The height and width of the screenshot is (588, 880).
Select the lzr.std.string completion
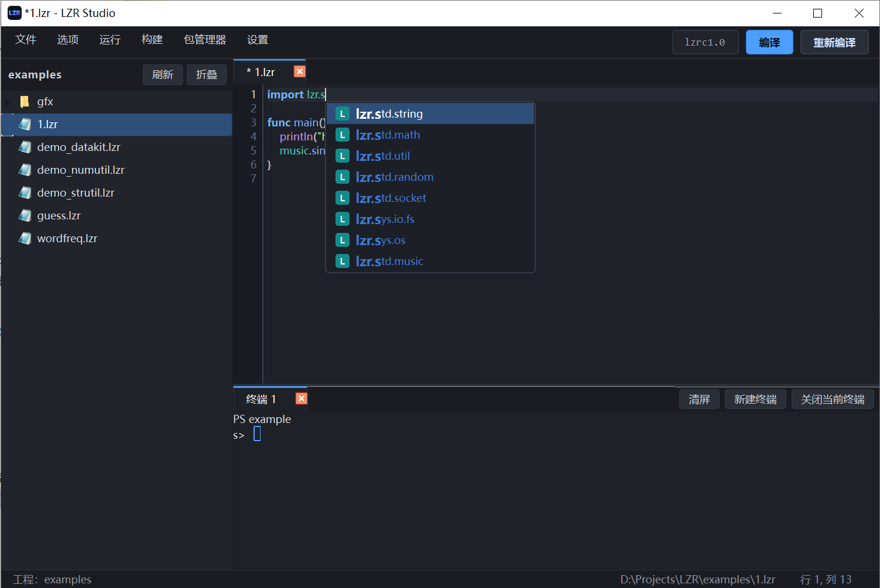coord(430,114)
